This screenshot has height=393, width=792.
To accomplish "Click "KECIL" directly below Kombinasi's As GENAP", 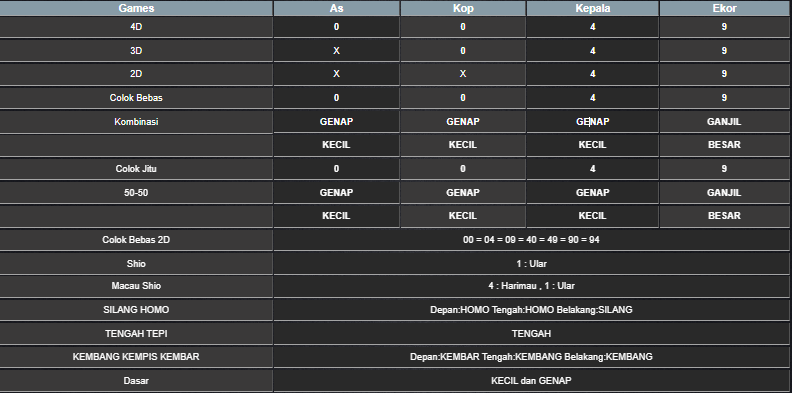I will [336, 145].
